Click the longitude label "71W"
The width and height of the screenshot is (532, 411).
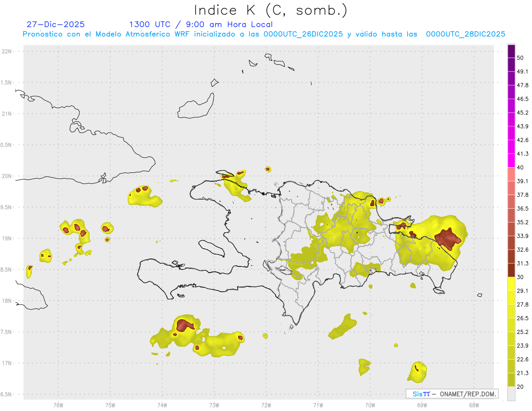[x=318, y=405]
